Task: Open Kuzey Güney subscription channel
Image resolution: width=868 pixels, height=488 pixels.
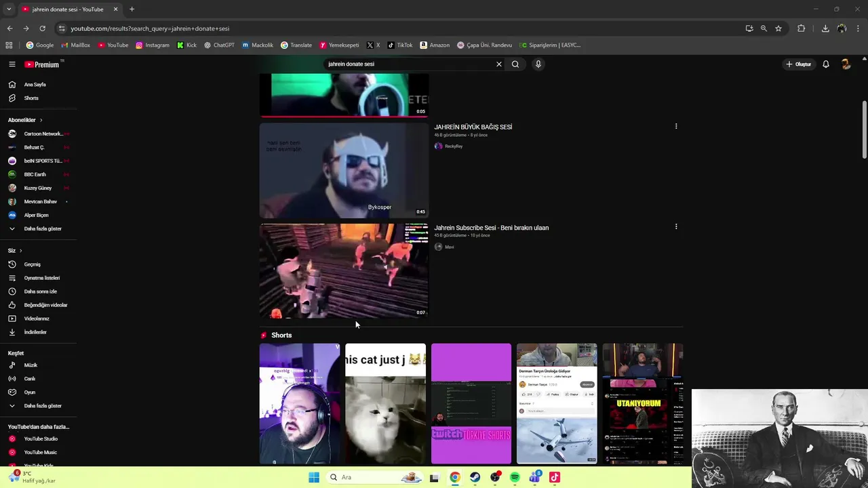Action: tap(38, 188)
